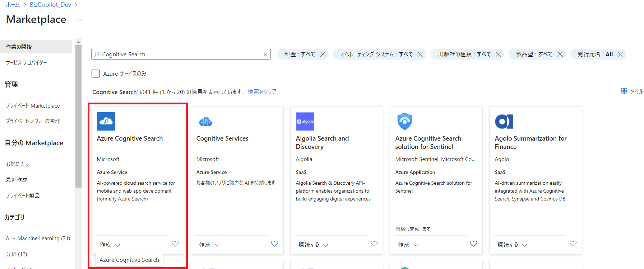The height and width of the screenshot is (269, 644).
Task: Click the Microsoft Sentinel, Microsoft Co... publisher text
Action: point(435,159)
